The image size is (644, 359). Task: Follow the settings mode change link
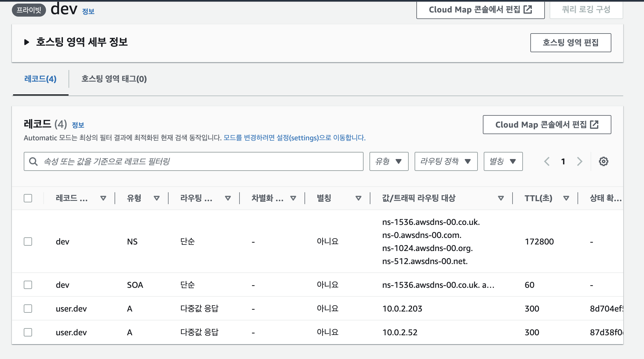pyautogui.click(x=294, y=138)
